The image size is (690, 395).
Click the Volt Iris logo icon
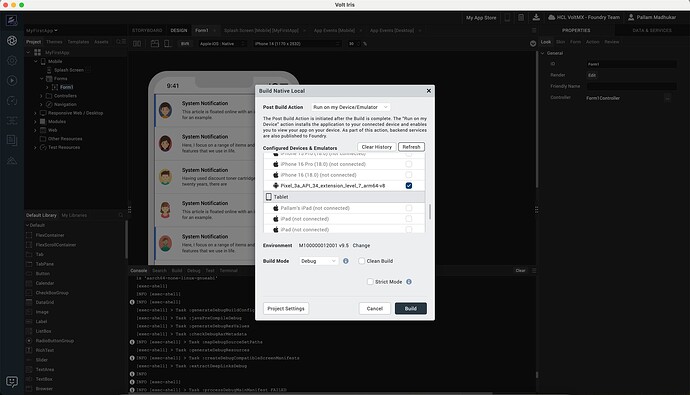(12, 20)
